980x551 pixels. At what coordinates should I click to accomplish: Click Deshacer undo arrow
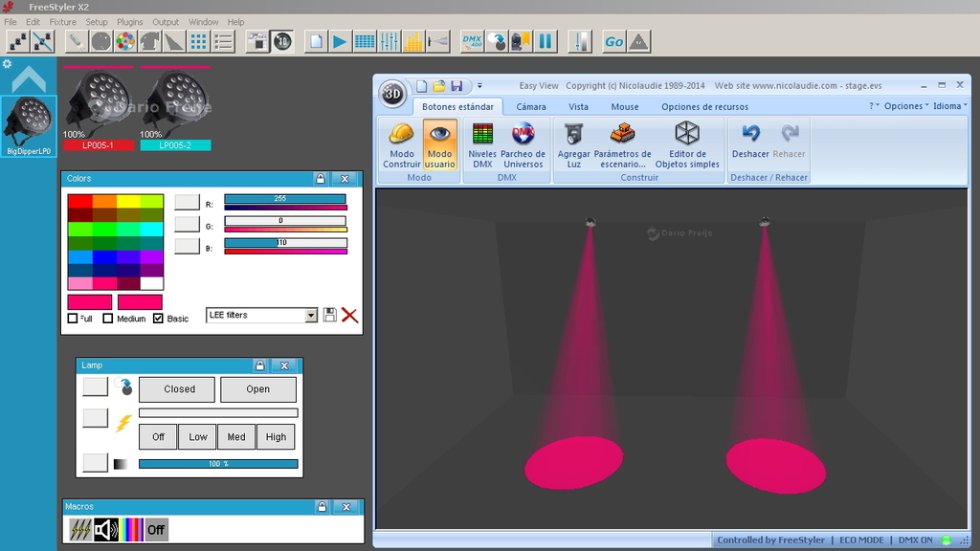(750, 142)
